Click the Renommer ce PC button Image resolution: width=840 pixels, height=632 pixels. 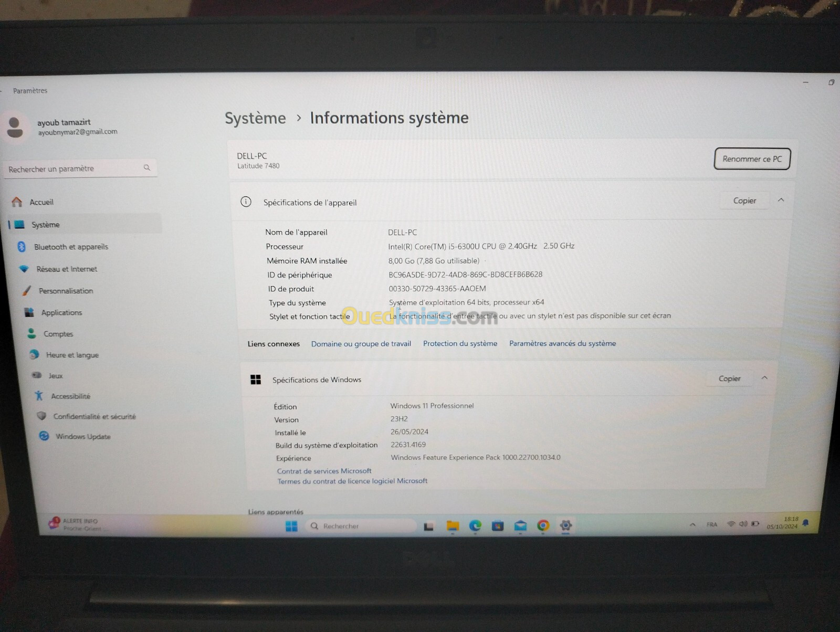point(752,159)
